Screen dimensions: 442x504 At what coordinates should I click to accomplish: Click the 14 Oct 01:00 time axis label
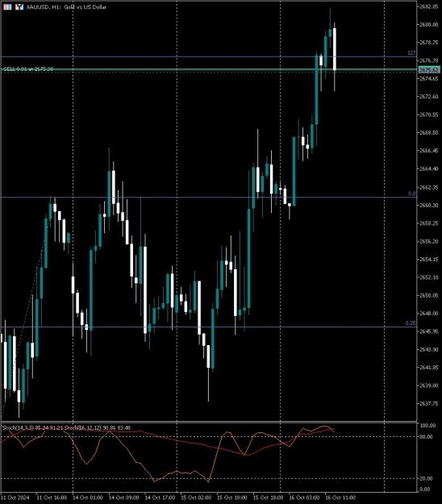coord(88,498)
